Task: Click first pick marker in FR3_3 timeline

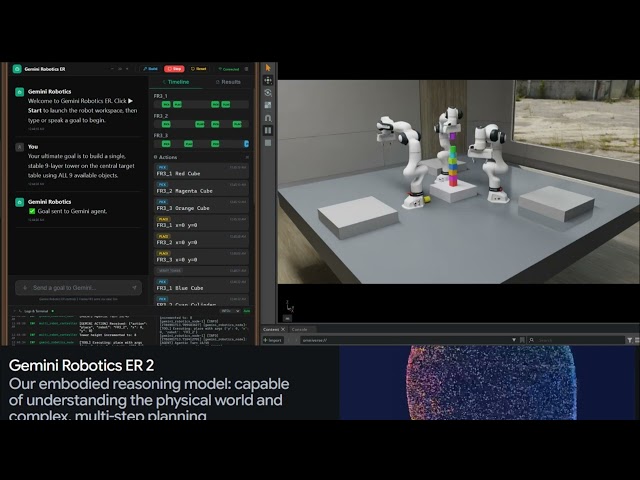Action: 166,144
